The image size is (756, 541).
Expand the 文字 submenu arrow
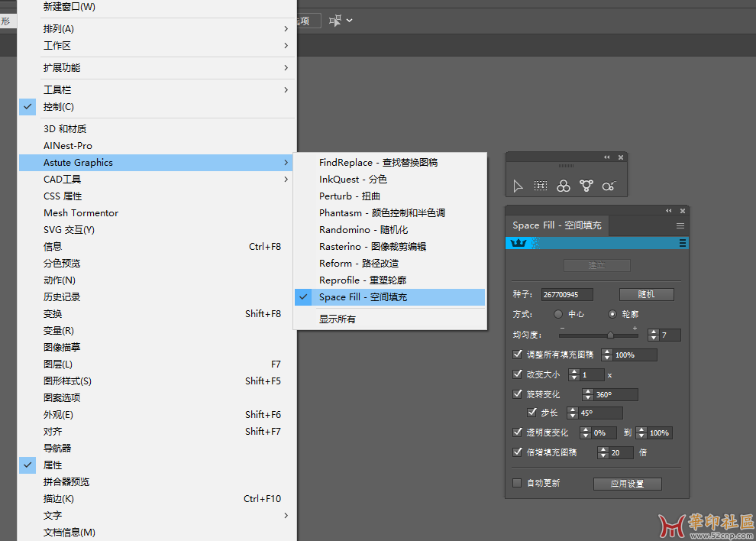(286, 516)
